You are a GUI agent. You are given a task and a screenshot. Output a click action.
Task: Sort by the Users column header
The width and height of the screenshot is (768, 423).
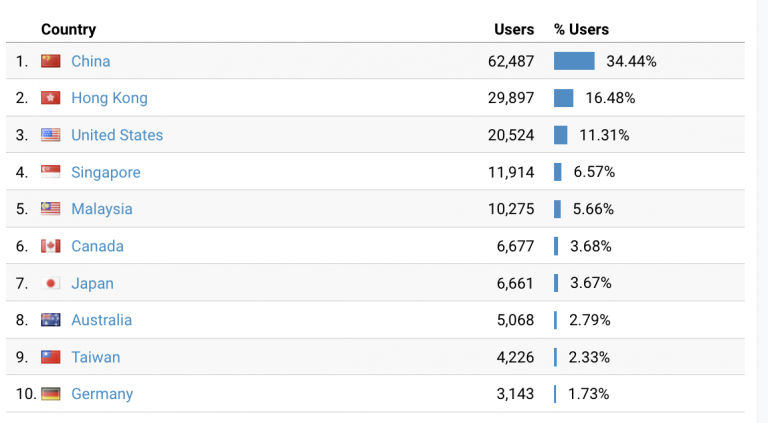click(x=514, y=30)
